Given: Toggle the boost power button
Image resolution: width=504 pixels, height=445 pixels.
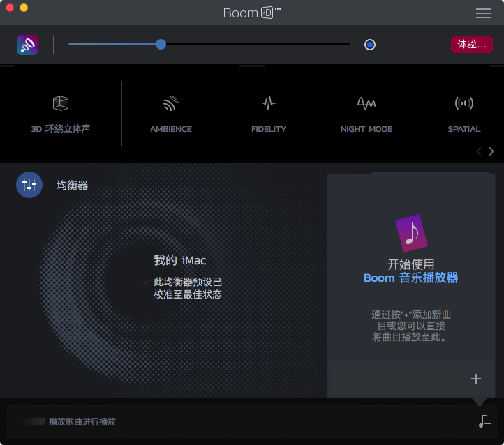Looking at the screenshot, I should 370,45.
